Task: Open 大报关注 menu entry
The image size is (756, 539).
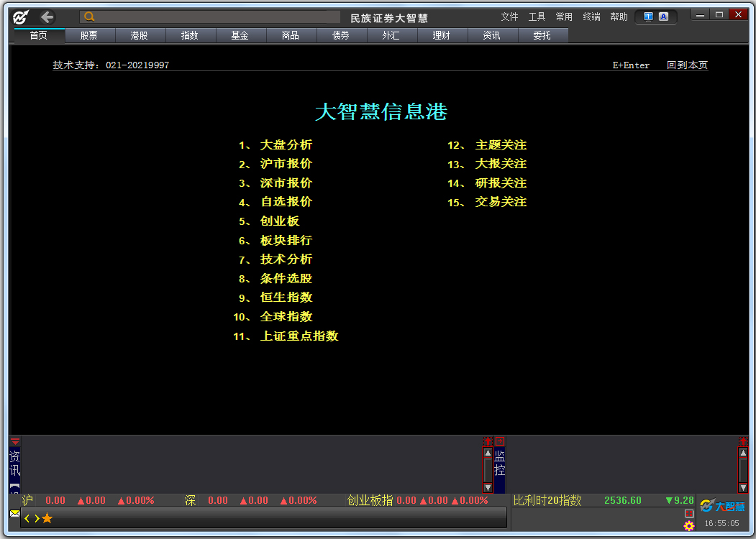Action: tap(501, 164)
